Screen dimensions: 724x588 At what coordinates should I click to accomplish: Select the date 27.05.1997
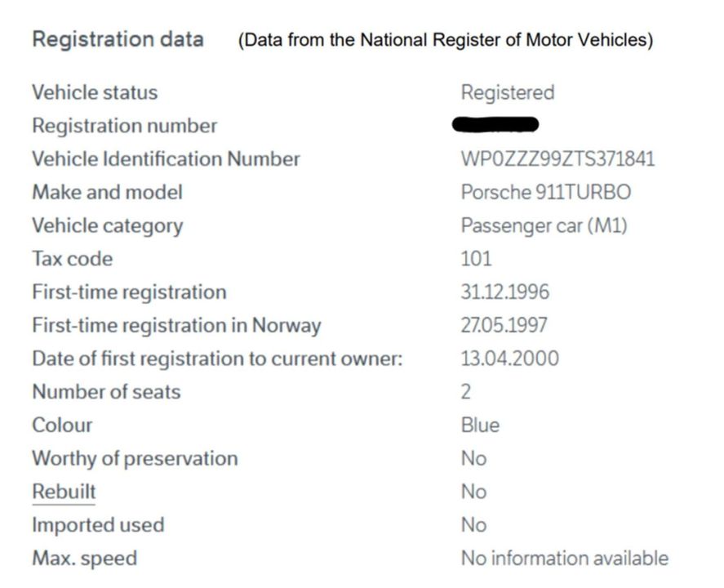(504, 325)
